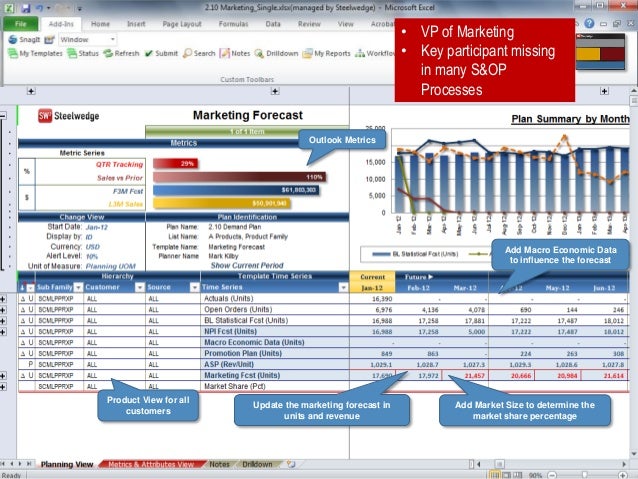
Task: Open the Status toolbar button
Action: (83, 53)
